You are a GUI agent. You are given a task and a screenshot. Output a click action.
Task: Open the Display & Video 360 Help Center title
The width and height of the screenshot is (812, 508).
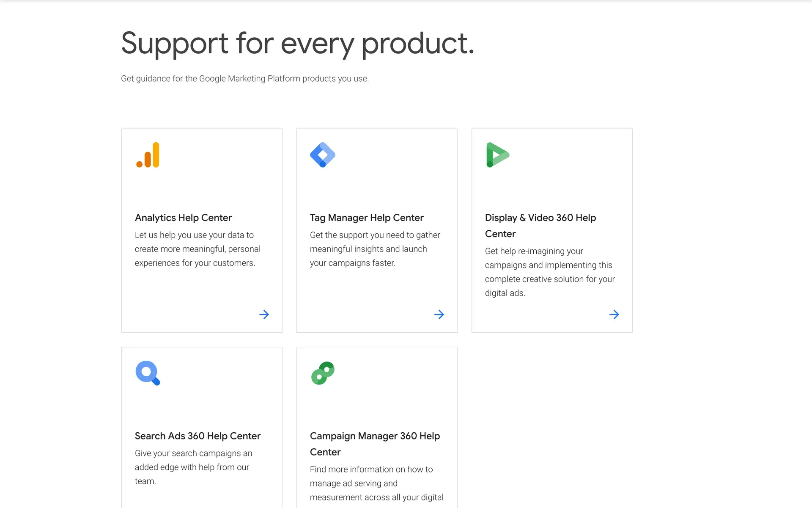coord(540,225)
